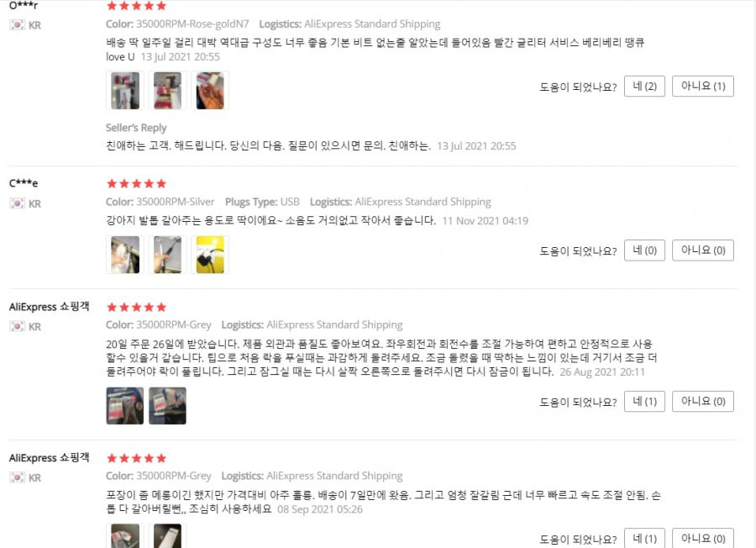Open first photo in 35000RPM-Silver review
This screenshot has width=756, height=548.
pyautogui.click(x=125, y=255)
